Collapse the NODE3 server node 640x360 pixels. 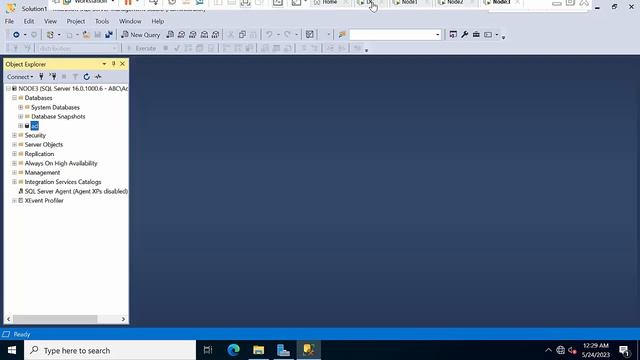point(8,89)
